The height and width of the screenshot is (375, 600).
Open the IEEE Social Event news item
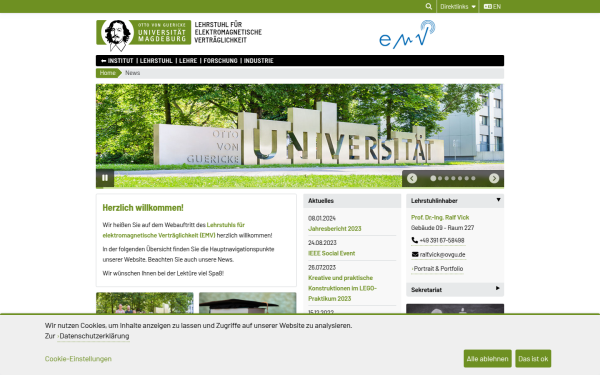pyautogui.click(x=331, y=253)
